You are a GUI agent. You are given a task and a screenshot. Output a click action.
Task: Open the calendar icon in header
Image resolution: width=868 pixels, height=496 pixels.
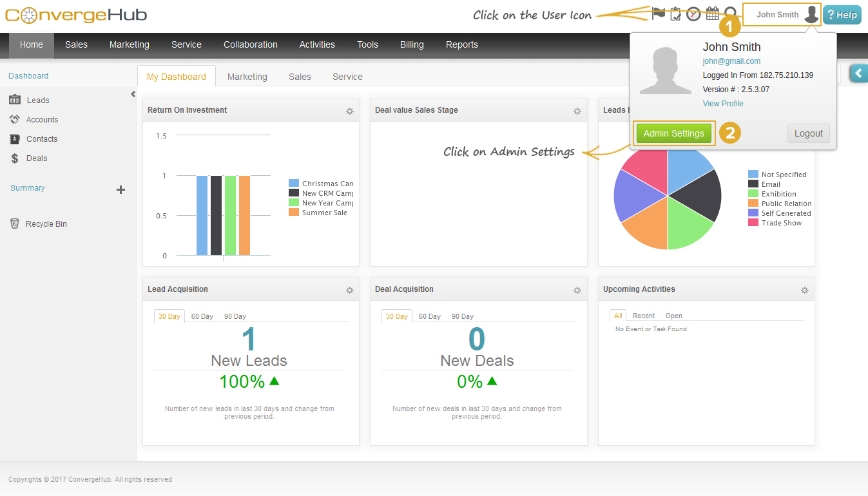point(712,14)
